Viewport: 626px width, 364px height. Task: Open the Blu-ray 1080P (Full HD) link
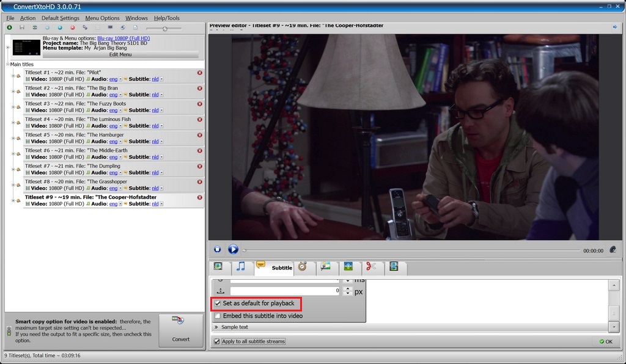[123, 38]
